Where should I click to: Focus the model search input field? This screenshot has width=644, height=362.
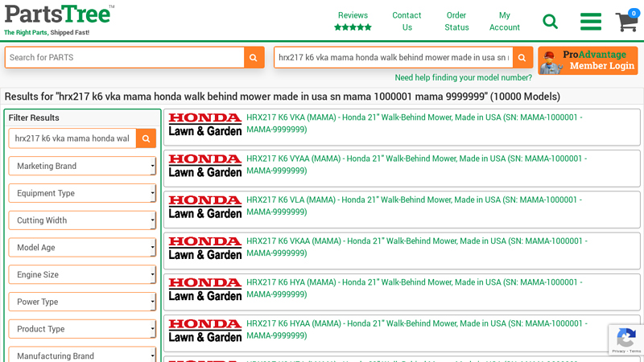tap(394, 57)
